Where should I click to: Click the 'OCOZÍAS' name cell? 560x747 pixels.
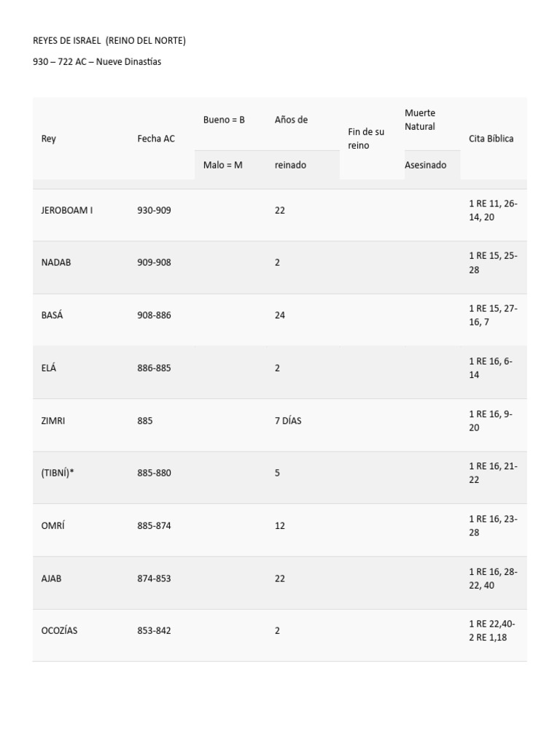(59, 630)
